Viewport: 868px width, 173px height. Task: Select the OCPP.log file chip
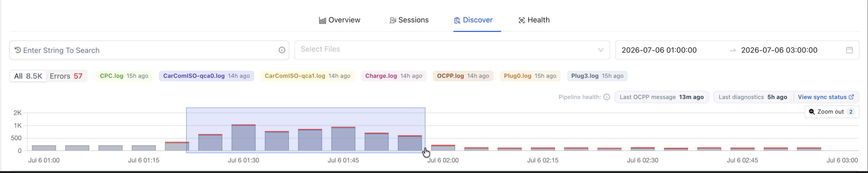(463, 76)
